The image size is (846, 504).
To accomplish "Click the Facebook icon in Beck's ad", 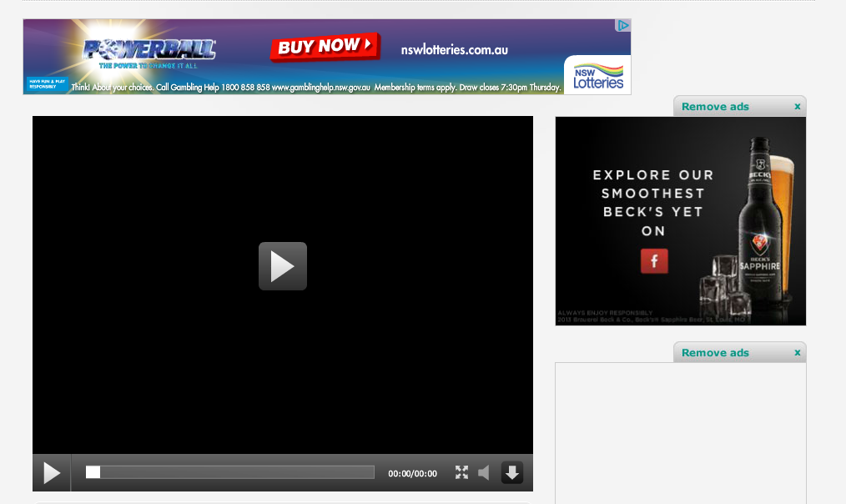I will (x=654, y=261).
